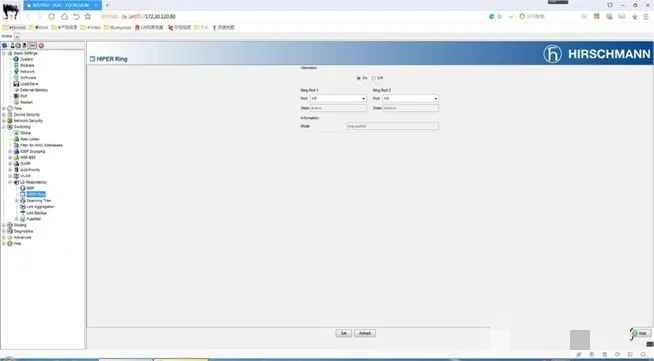Screen dimensions: 654x361
Task: Open the External Memory tree item
Action: coord(34,90)
